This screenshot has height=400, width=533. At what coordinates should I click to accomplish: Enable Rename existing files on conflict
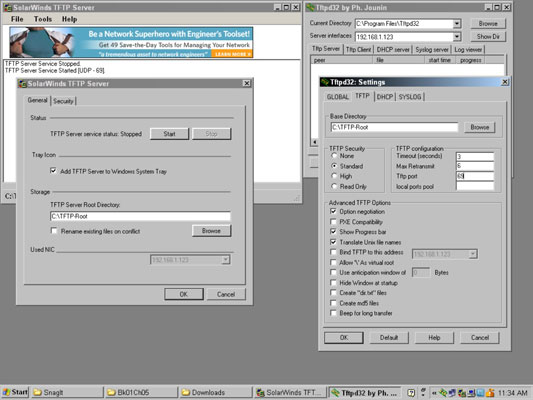54,231
